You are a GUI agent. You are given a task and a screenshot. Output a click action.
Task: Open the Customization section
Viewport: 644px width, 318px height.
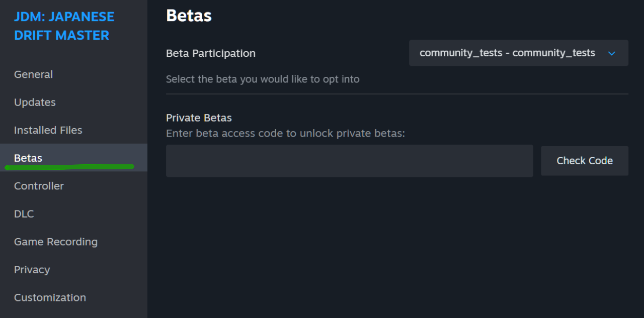(x=50, y=297)
